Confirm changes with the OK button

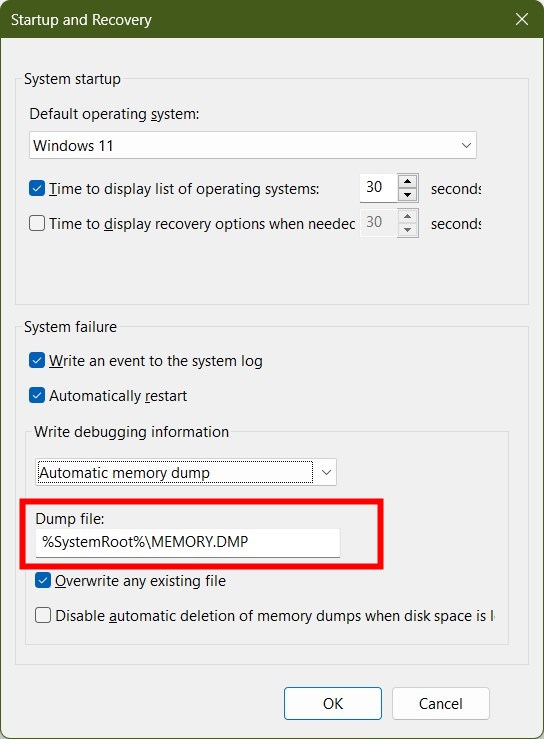tap(333, 703)
